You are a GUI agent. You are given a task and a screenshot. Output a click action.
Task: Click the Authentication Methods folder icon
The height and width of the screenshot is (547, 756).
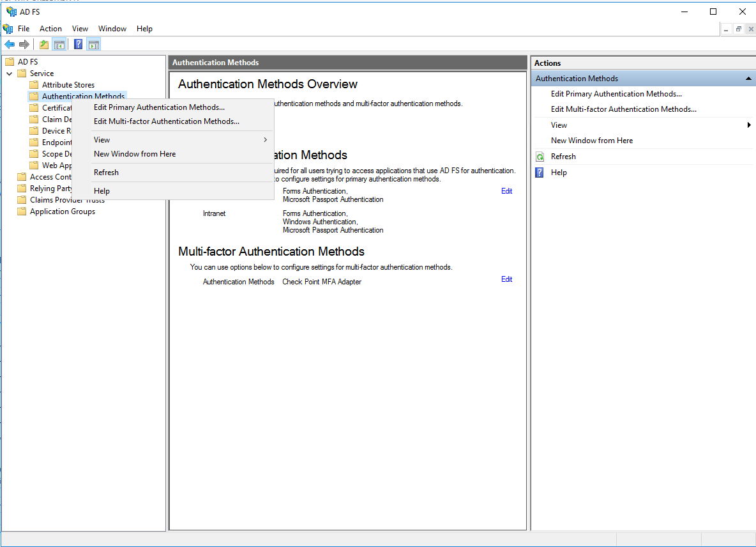tap(34, 96)
